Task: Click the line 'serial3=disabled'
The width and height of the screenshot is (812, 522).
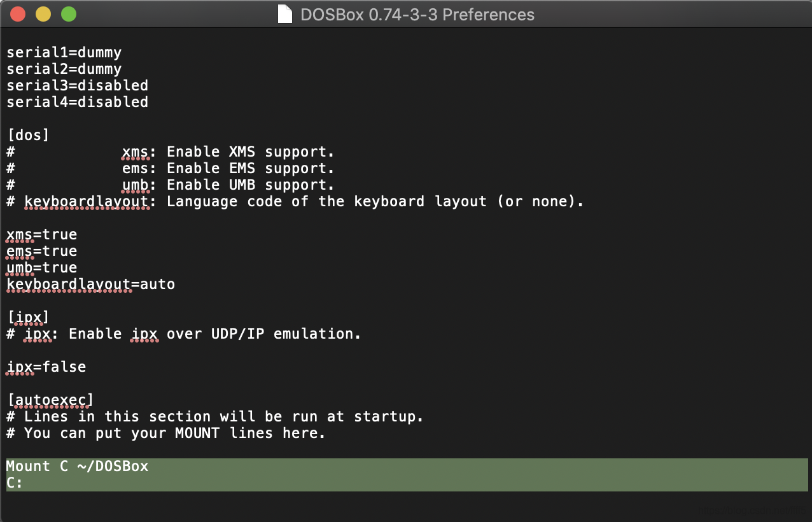Action: [x=77, y=85]
